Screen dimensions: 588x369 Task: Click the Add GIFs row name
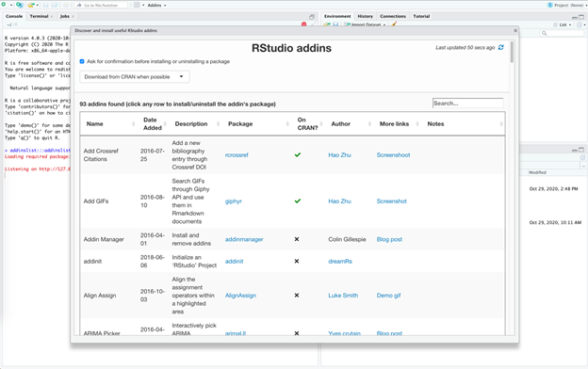click(x=96, y=201)
